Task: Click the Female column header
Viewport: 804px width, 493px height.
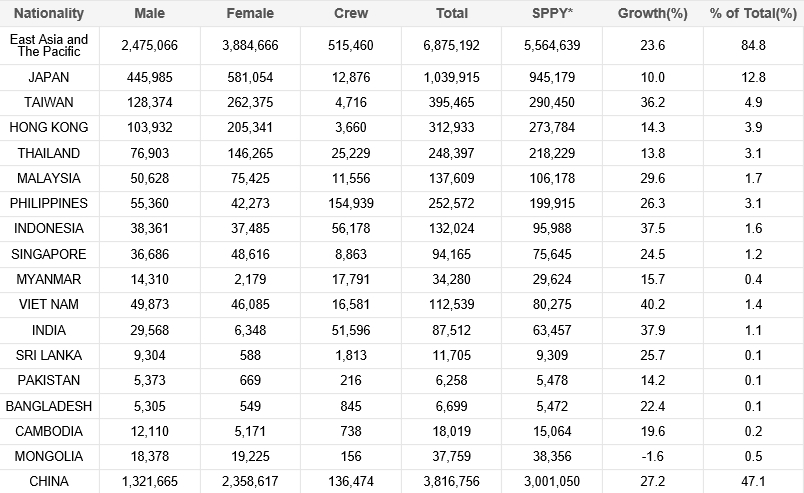Action: [x=250, y=14]
